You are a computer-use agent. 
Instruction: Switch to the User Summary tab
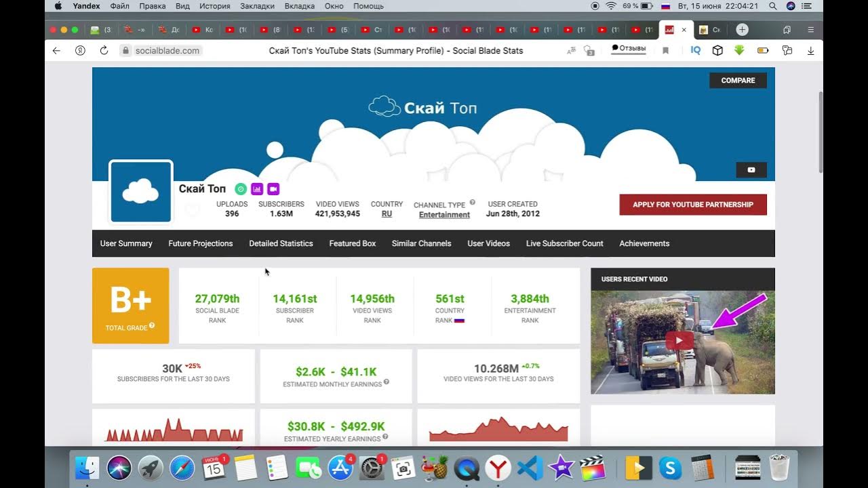pyautogui.click(x=126, y=243)
